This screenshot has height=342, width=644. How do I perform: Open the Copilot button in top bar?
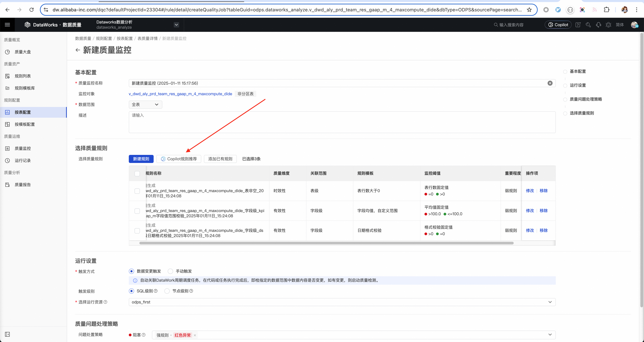click(x=558, y=25)
